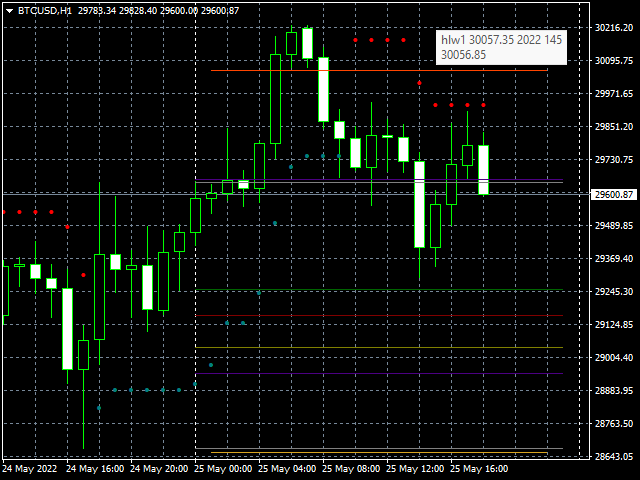Click the 25 May 00:00 time label
Screen dimensions: 640x480
[223, 469]
